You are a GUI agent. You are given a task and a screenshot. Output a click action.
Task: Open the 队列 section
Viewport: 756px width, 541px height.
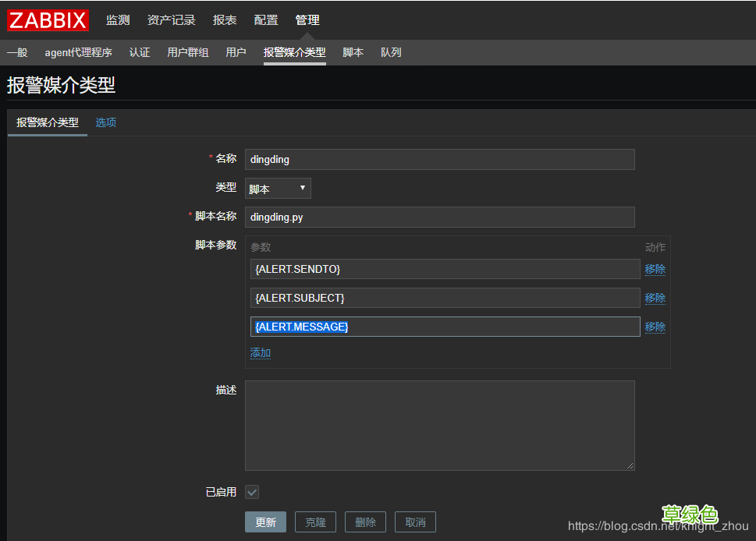[390, 52]
